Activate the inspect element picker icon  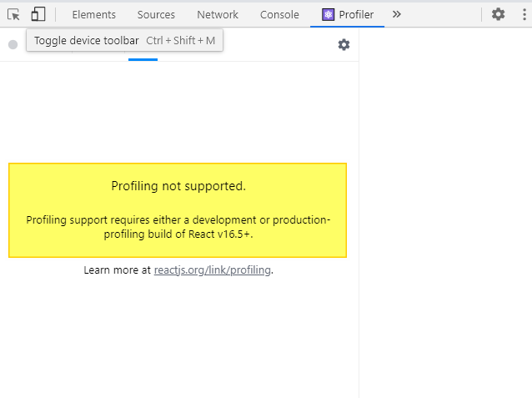pos(13,15)
